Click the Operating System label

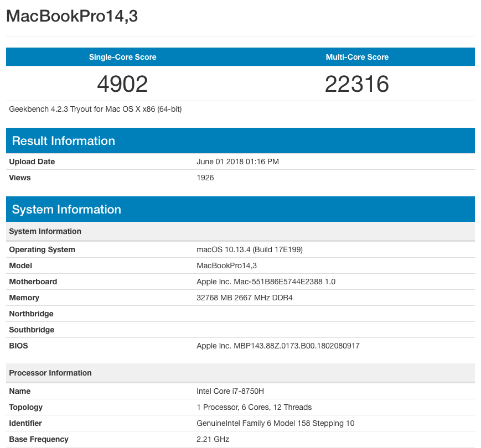click(x=42, y=250)
